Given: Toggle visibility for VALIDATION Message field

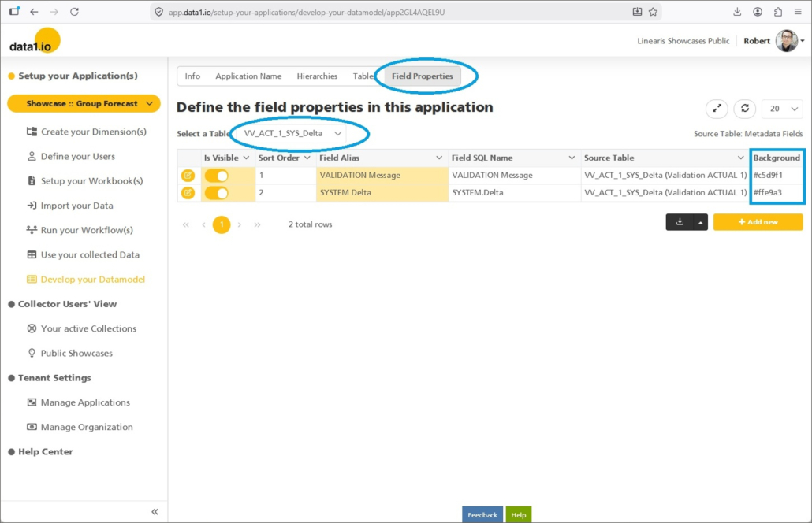Looking at the screenshot, I should [216, 176].
